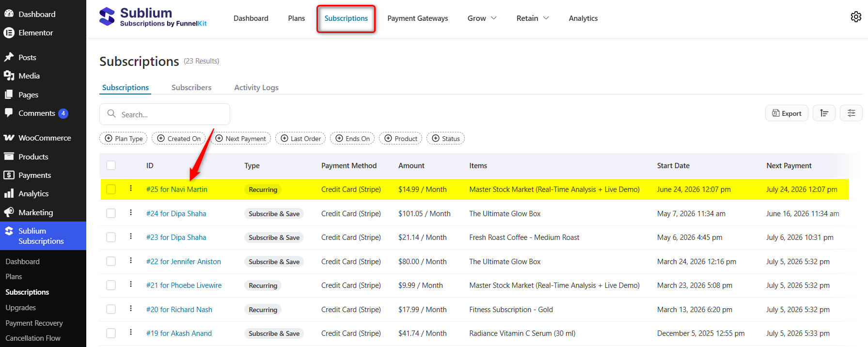The width and height of the screenshot is (868, 347).
Task: Click the Sublium Subscriptions sidebar icon
Action: [9, 231]
